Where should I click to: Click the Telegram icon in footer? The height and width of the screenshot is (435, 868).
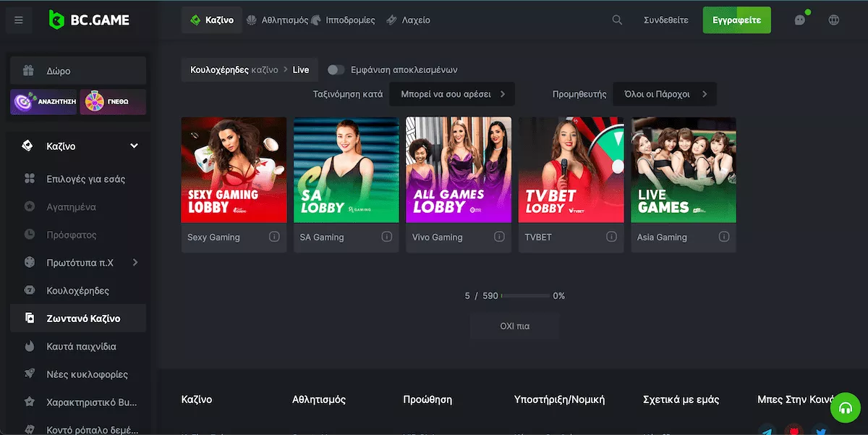click(767, 431)
